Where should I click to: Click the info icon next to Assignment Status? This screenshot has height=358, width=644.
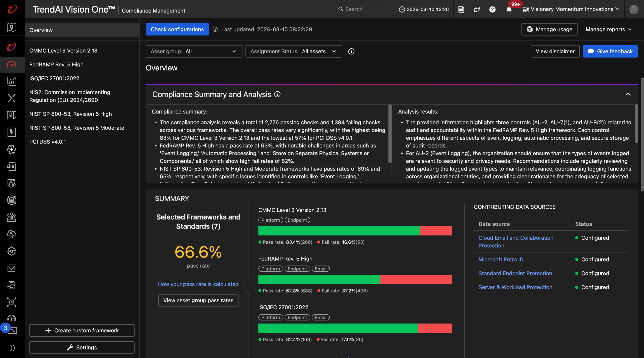[x=351, y=52]
